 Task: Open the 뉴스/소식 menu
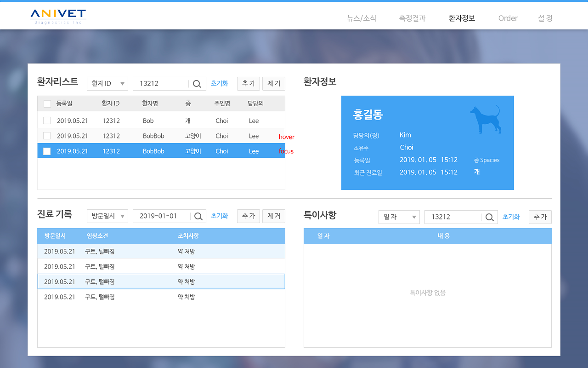point(362,18)
